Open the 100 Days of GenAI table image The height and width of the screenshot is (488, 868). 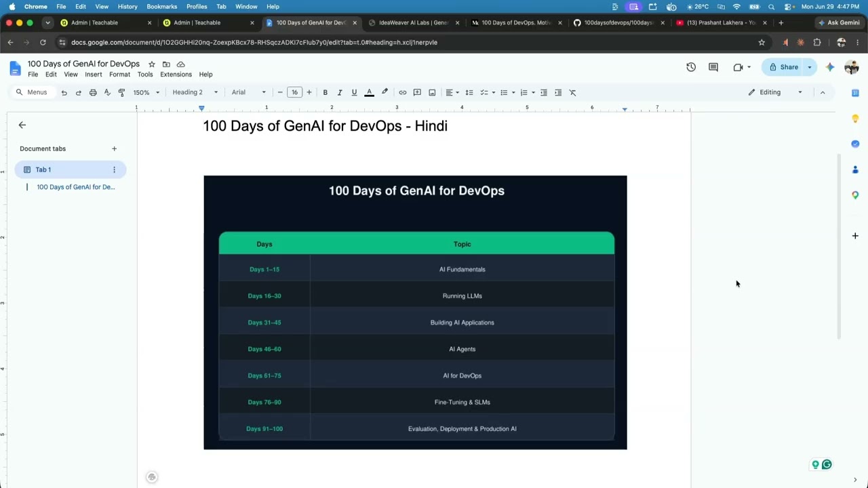415,312
